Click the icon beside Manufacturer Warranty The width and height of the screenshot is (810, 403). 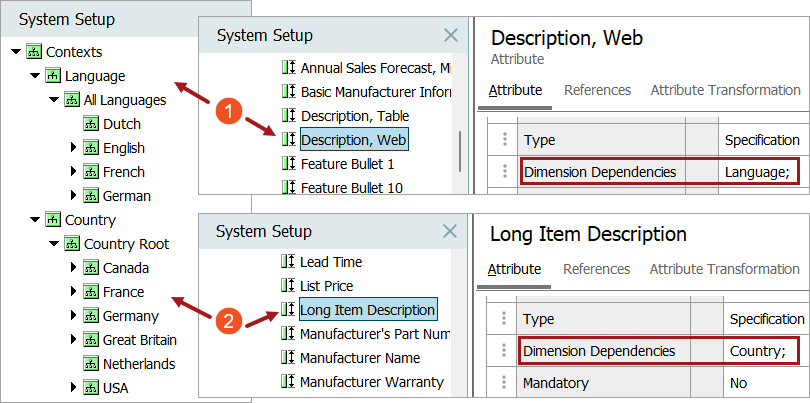[x=289, y=382]
